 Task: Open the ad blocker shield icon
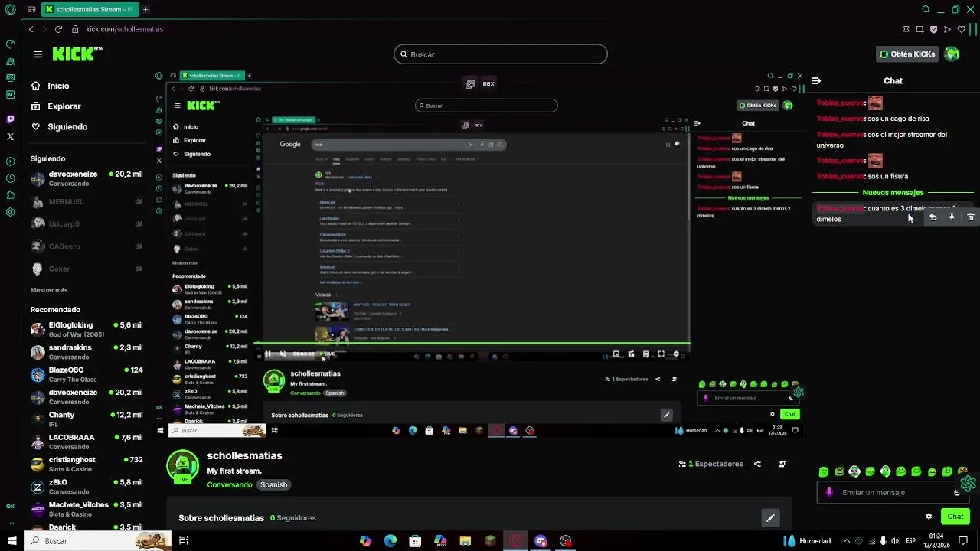933,29
